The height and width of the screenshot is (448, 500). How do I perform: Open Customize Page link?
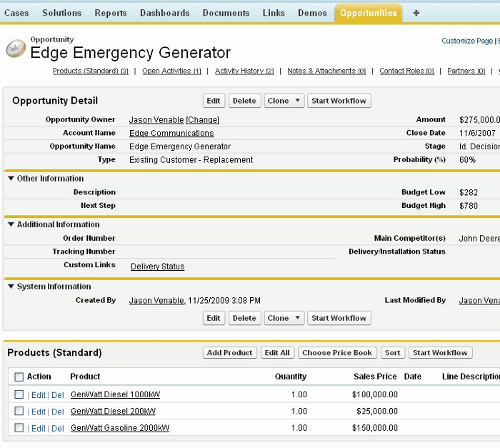point(467,41)
